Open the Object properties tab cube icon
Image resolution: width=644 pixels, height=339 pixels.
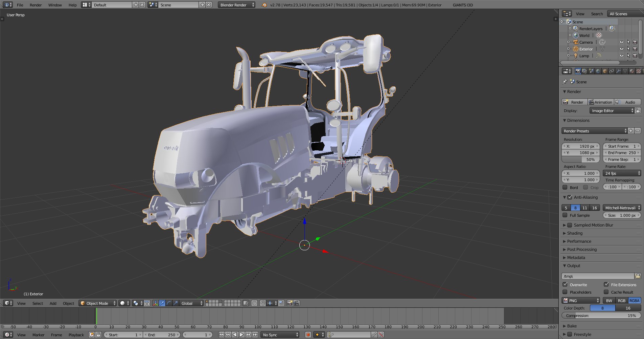click(x=605, y=71)
